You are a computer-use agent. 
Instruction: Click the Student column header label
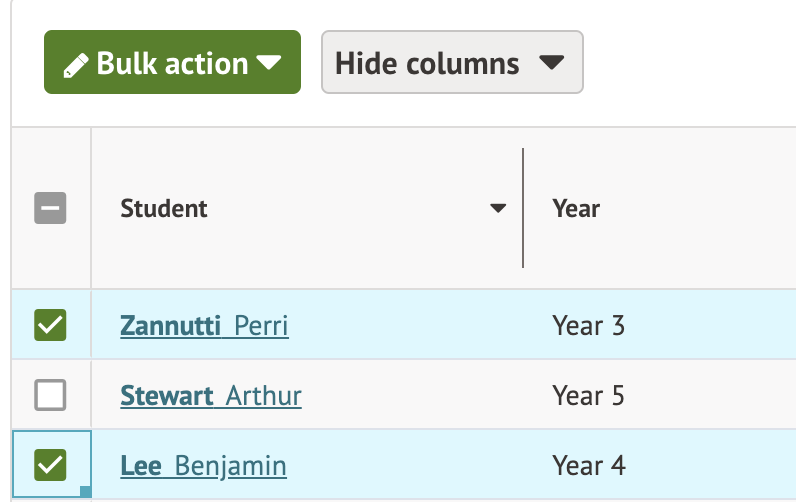pos(164,209)
